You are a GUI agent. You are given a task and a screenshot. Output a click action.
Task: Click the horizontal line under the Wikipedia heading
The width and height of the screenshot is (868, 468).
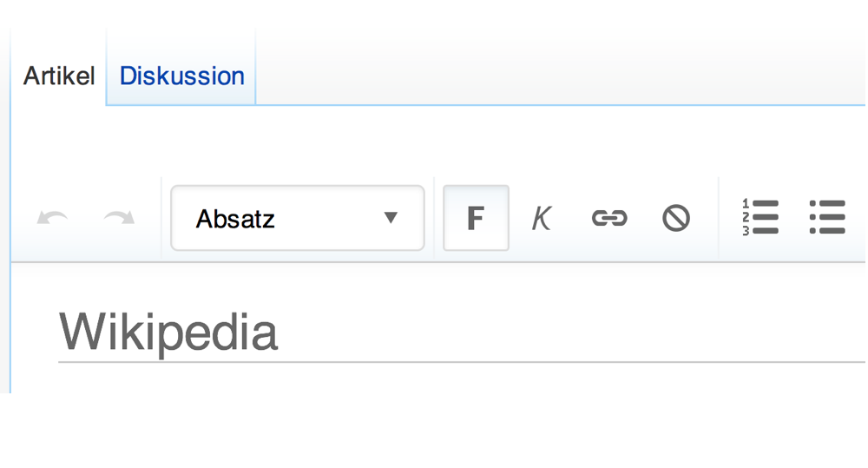tap(461, 362)
